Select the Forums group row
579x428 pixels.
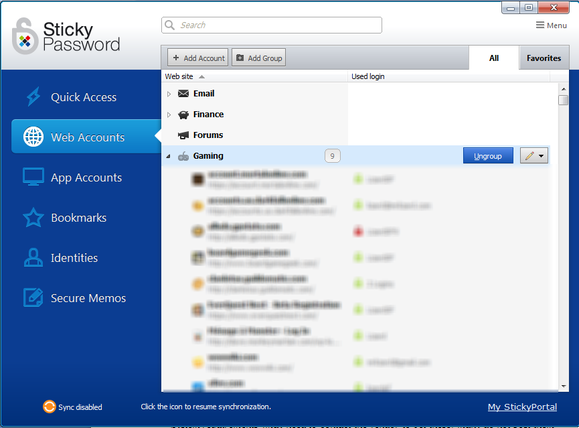255,135
